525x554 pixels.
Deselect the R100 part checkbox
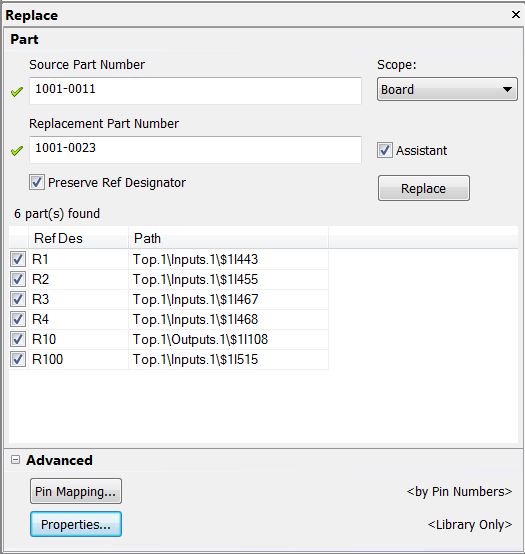18,359
